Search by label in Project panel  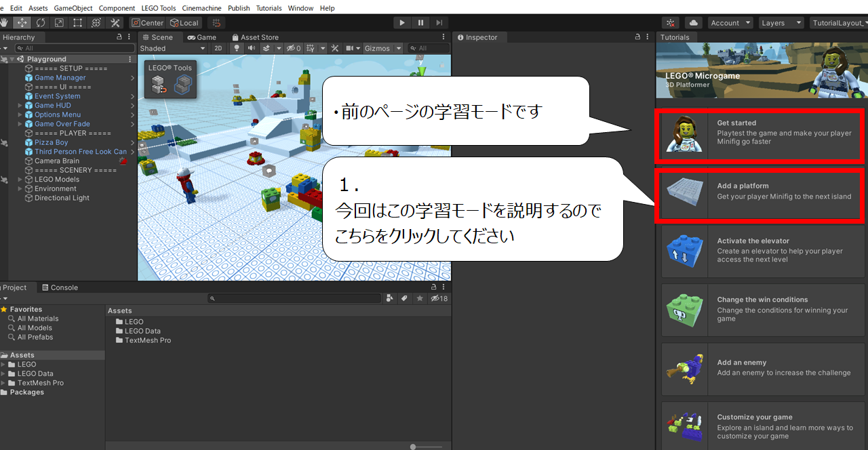[x=404, y=298]
